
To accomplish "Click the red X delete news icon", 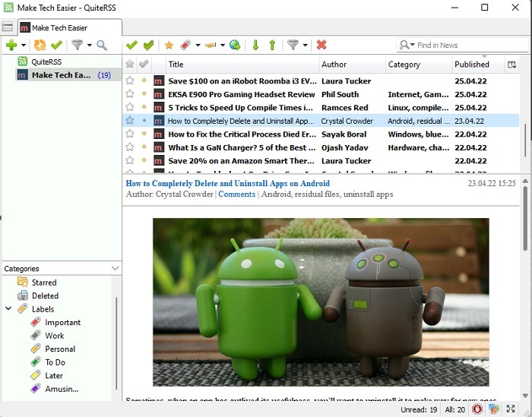I will coord(321,46).
